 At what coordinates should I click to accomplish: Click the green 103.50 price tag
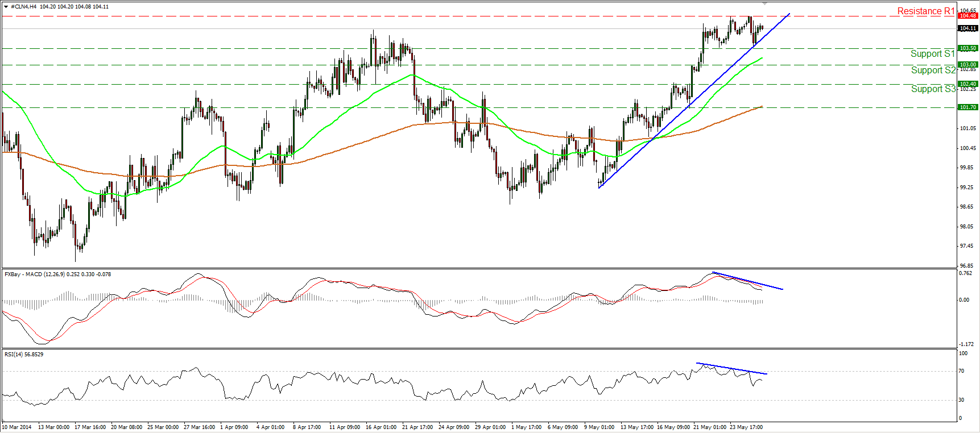click(x=968, y=48)
